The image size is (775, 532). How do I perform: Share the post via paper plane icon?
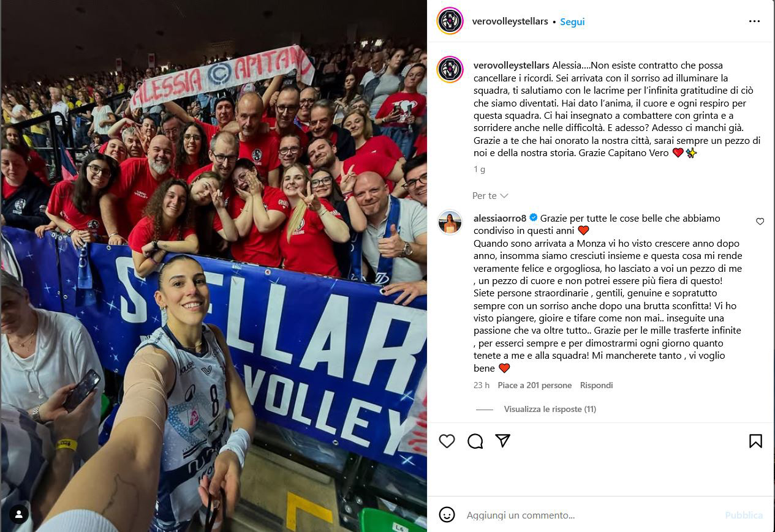pos(503,441)
